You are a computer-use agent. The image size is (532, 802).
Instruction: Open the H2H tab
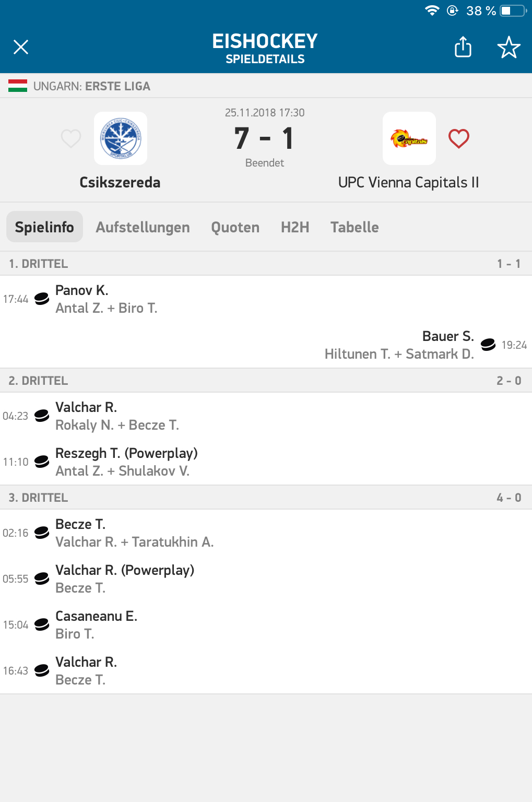(295, 227)
